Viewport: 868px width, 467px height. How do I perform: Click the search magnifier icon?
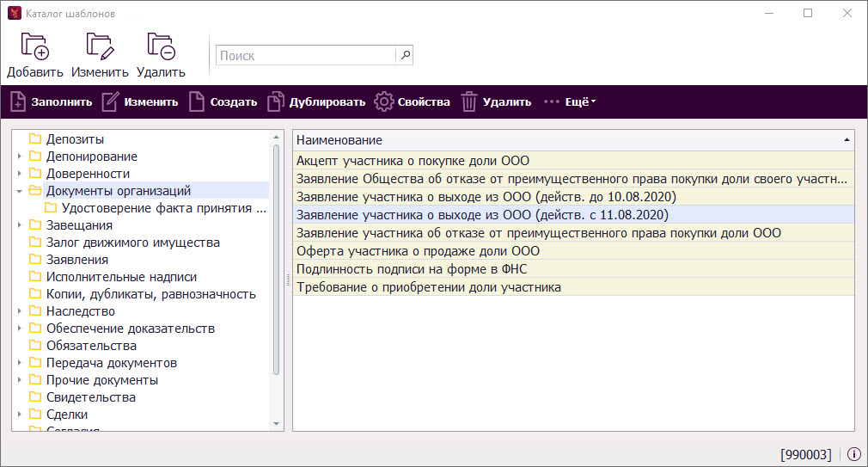point(406,55)
